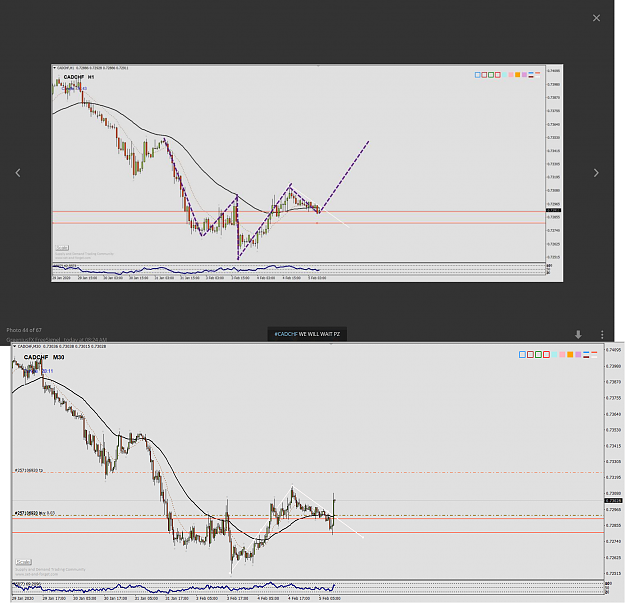Click the blue outlined box in H1 chart
This screenshot has width=625, height=603.
(478, 75)
